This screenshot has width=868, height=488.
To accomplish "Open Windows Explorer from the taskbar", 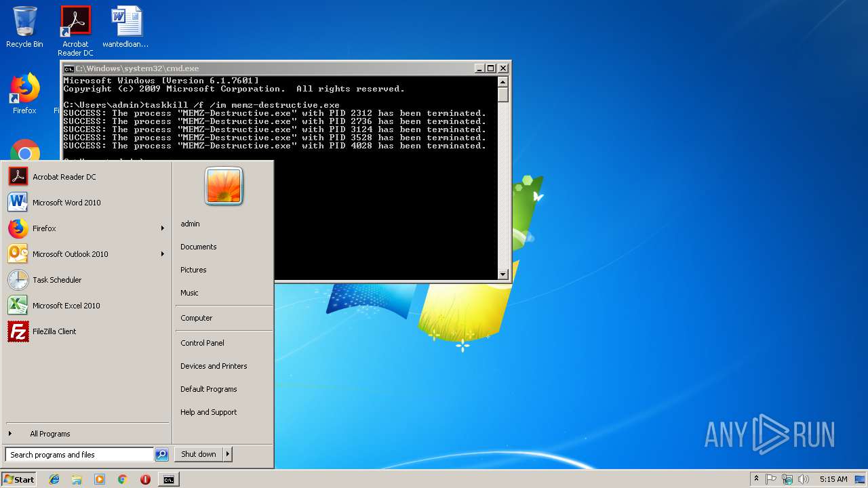I will (x=77, y=479).
